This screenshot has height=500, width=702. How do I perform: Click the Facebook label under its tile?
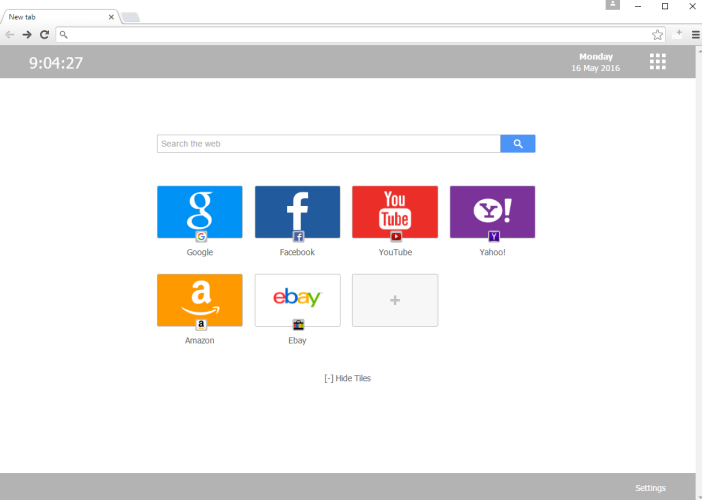297,252
